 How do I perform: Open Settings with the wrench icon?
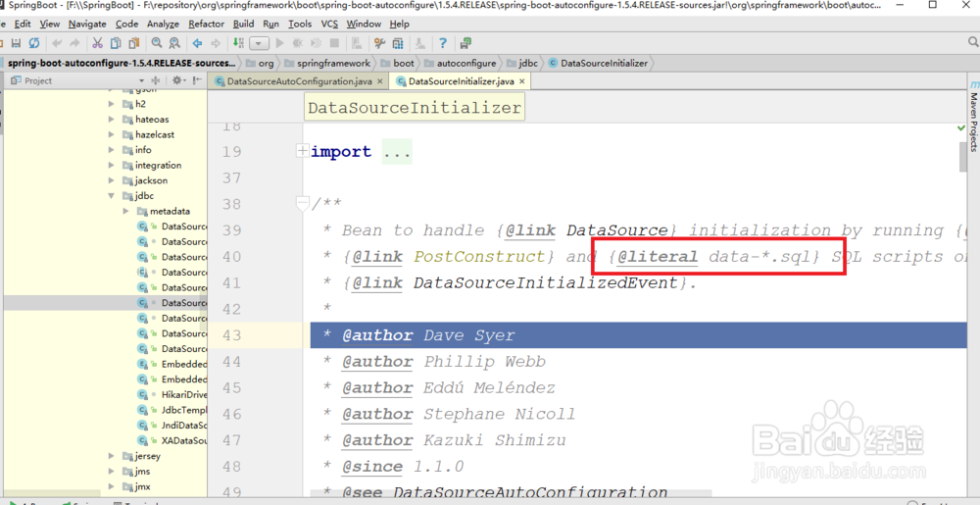point(379,43)
